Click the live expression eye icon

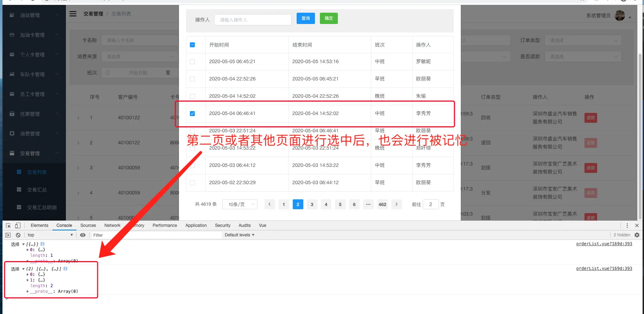pos(83,235)
